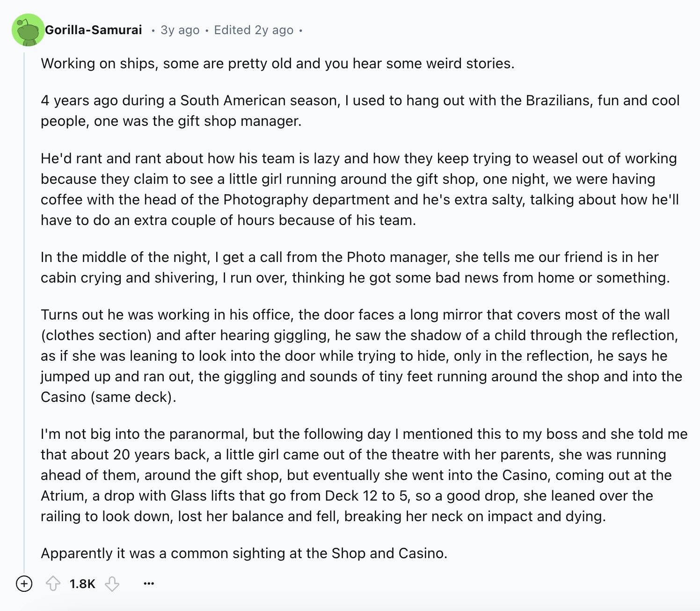Click the dot separator after "Edited 2y ago"
The width and height of the screenshot is (700, 611).
[x=301, y=30]
